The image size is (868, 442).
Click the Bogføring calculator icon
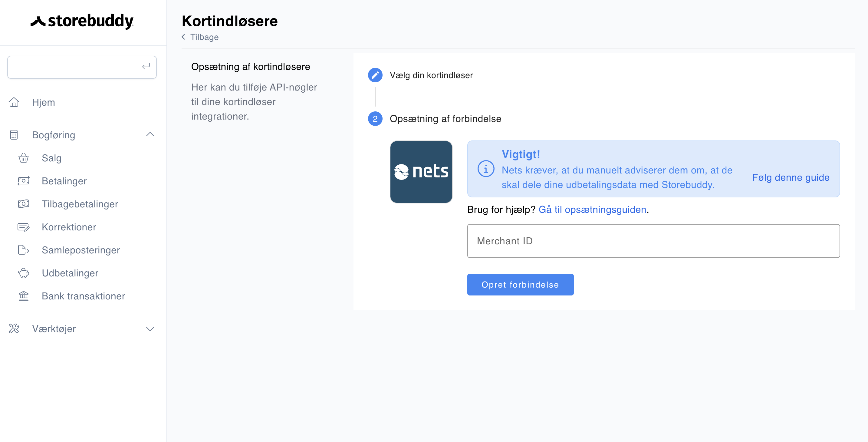(x=14, y=135)
